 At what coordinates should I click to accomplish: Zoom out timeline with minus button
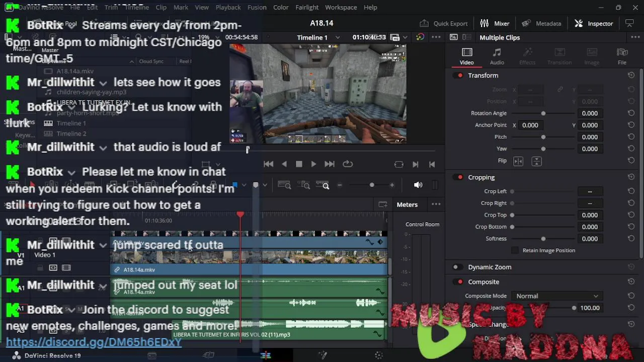pos(340,185)
